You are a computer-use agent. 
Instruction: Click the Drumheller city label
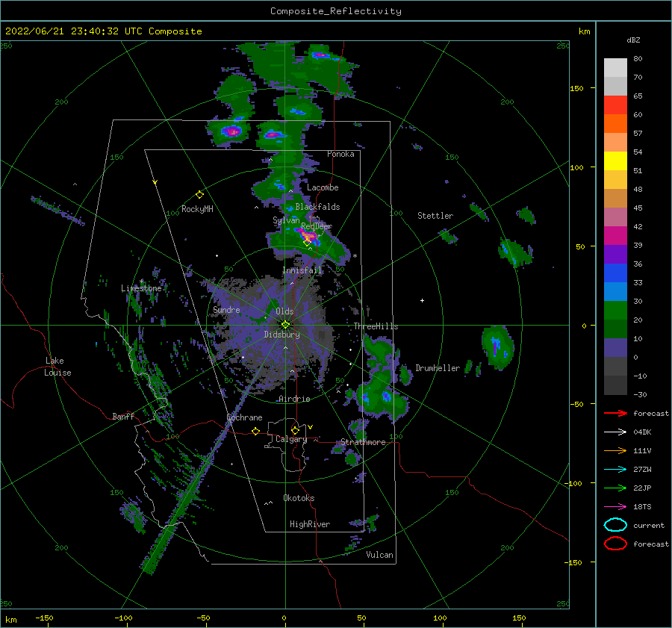pos(438,368)
